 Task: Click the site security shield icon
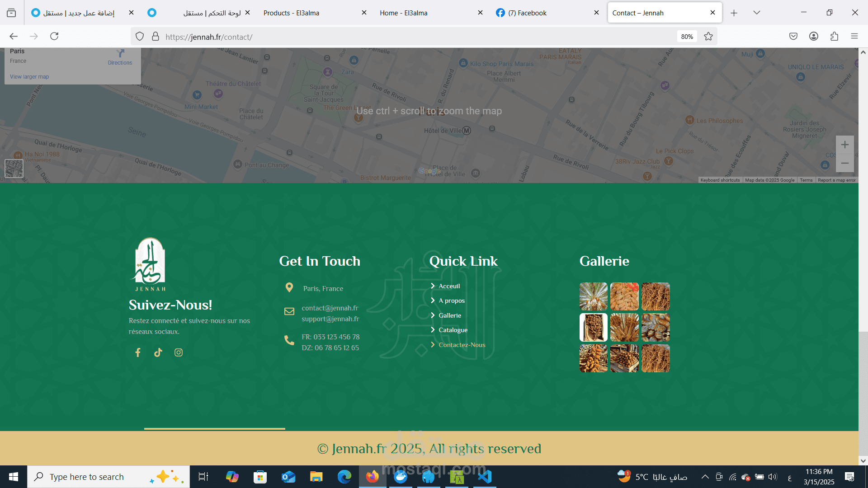(140, 37)
